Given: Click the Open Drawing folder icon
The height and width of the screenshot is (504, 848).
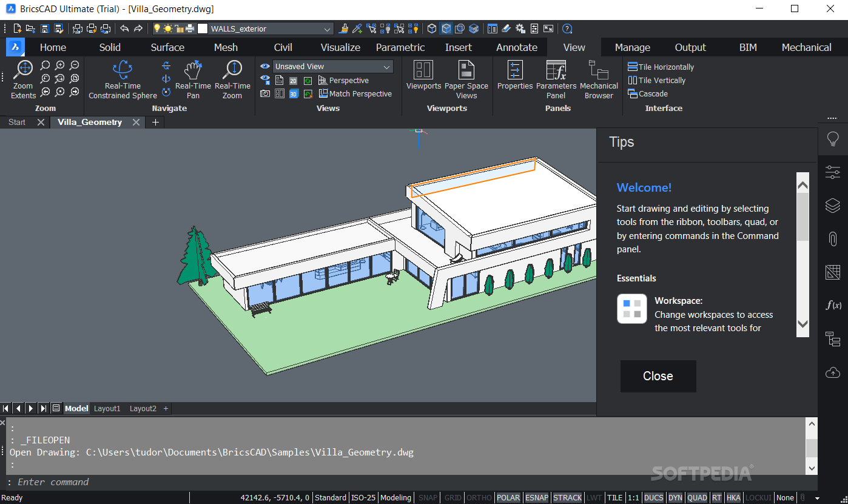Looking at the screenshot, I should (x=30, y=29).
